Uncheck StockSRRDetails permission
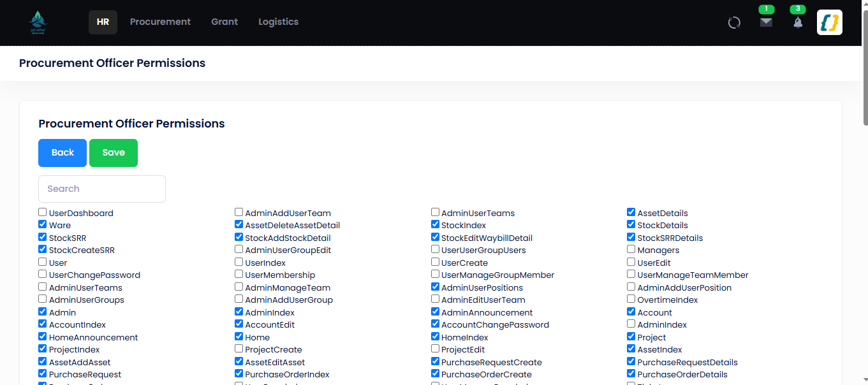The width and height of the screenshot is (868, 385). (631, 237)
